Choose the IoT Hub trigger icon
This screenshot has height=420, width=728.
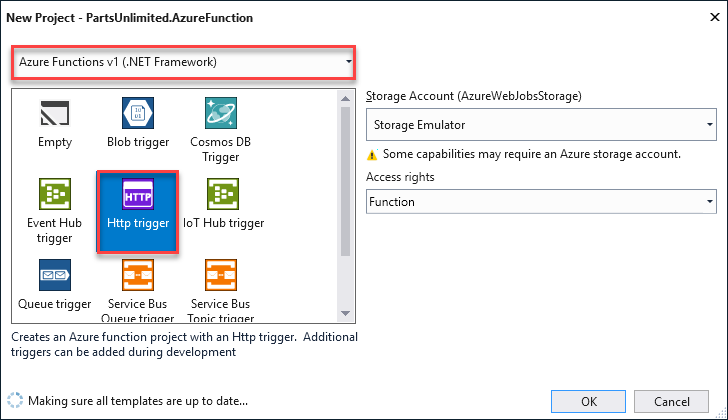(x=223, y=194)
